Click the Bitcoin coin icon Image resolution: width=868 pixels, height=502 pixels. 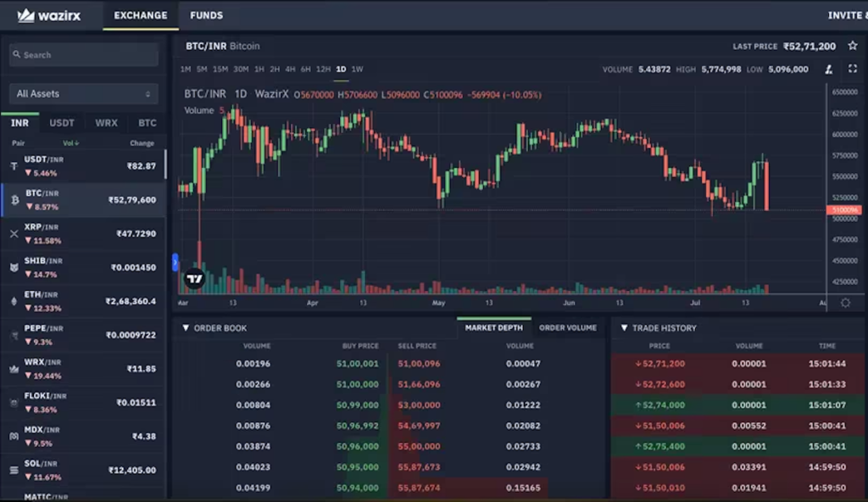tap(15, 200)
